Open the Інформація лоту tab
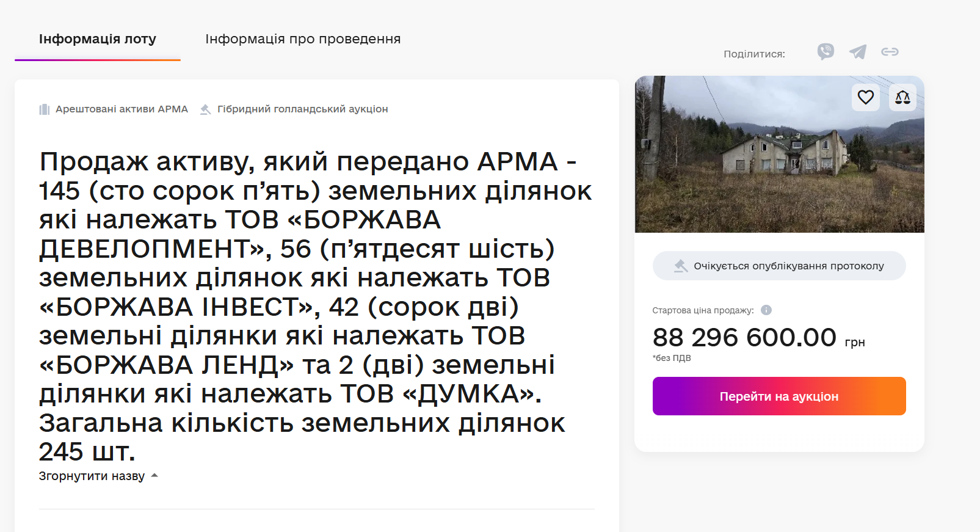Image resolution: width=980 pixels, height=532 pixels. [97, 38]
